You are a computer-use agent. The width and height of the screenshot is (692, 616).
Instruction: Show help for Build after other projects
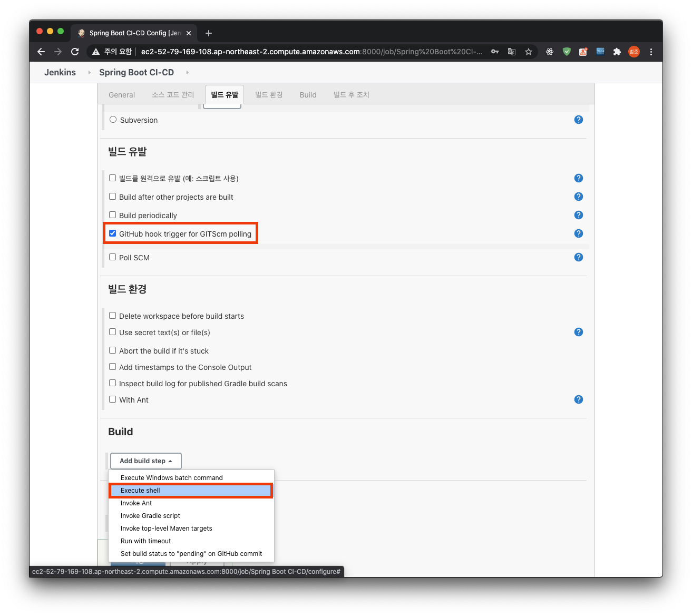coord(578,197)
